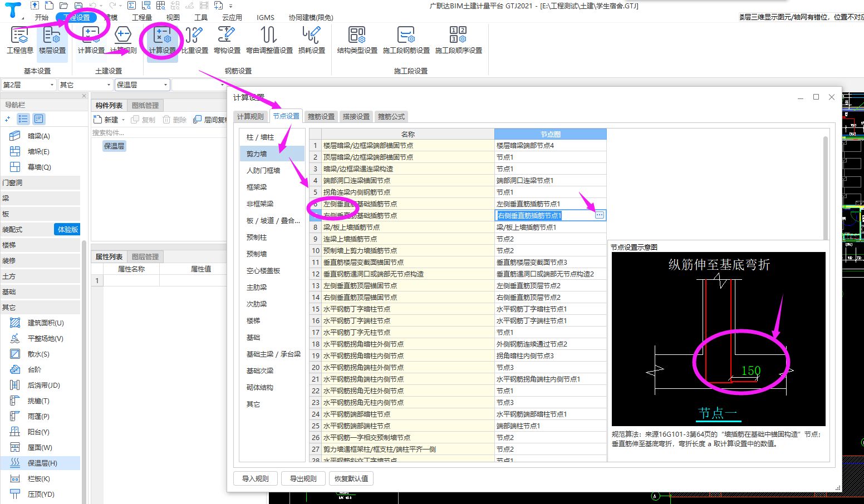Click the undo arrow in quick access bar
This screenshot has width=864, height=504.
tap(93, 6)
